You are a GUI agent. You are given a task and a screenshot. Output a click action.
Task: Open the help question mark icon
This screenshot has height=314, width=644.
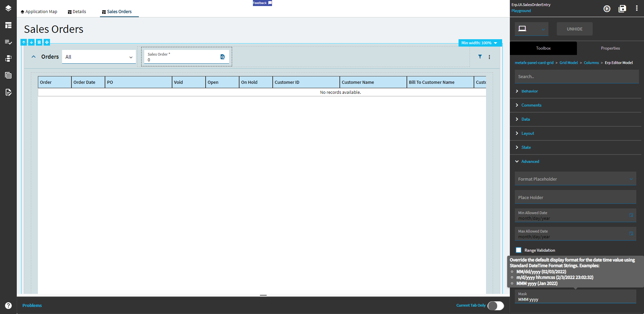(8, 306)
